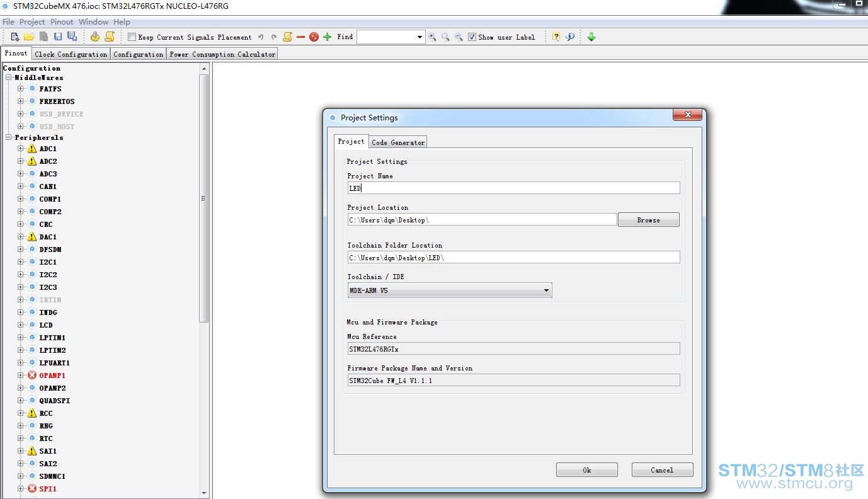Expand the FATFS tree node
The image size is (868, 499).
click(21, 89)
